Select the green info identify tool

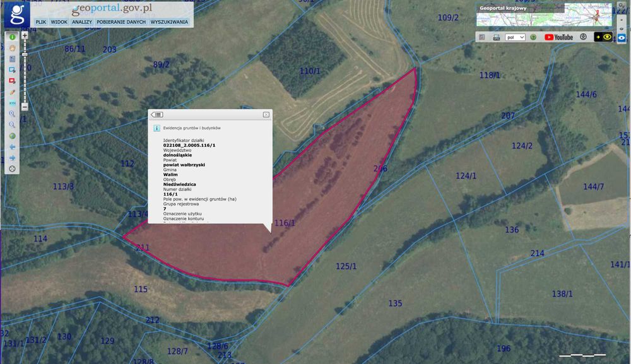click(x=12, y=37)
